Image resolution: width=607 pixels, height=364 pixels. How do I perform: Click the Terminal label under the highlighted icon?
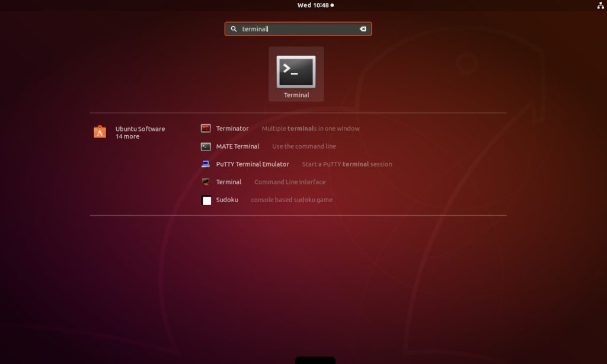(x=296, y=94)
